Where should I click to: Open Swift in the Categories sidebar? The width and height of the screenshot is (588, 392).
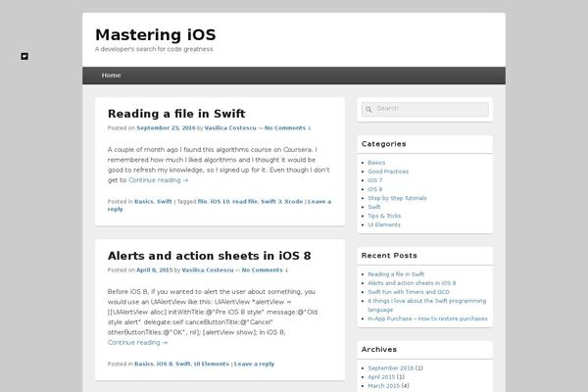374,207
